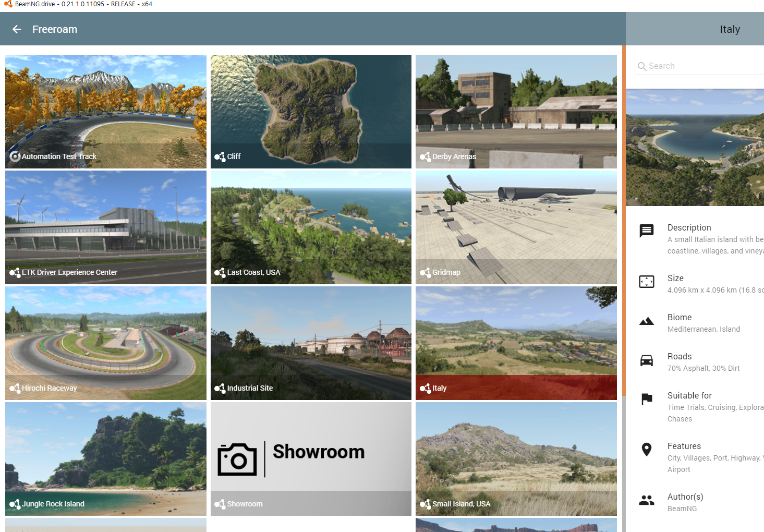Image resolution: width=764 pixels, height=532 pixels.
Task: Go back using the Freeroam arrow
Action: click(17, 29)
